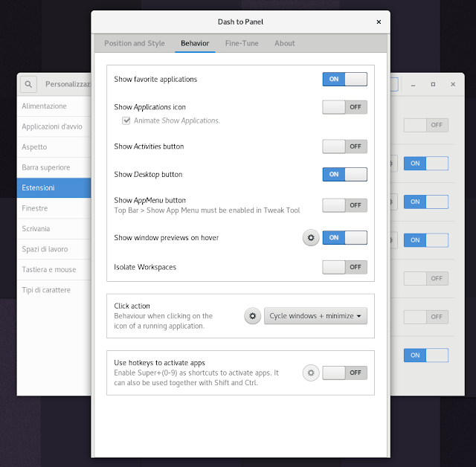Enable Use hotkeys to activate apps

(x=345, y=373)
